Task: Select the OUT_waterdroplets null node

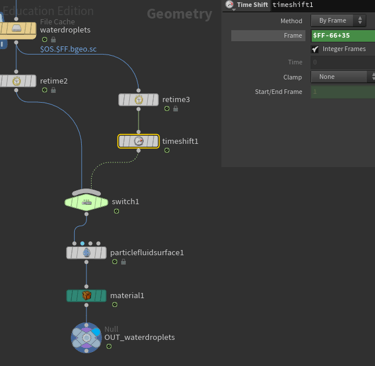Action: pos(86,338)
